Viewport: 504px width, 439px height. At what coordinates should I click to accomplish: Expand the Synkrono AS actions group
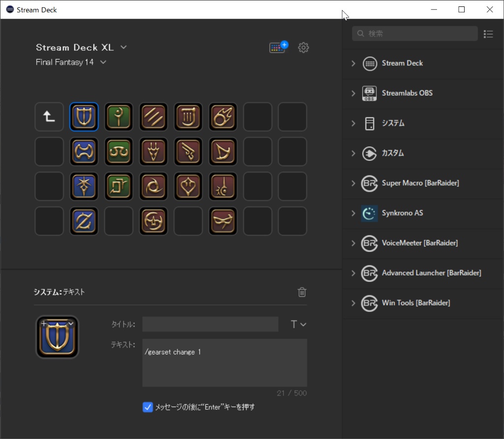point(353,213)
